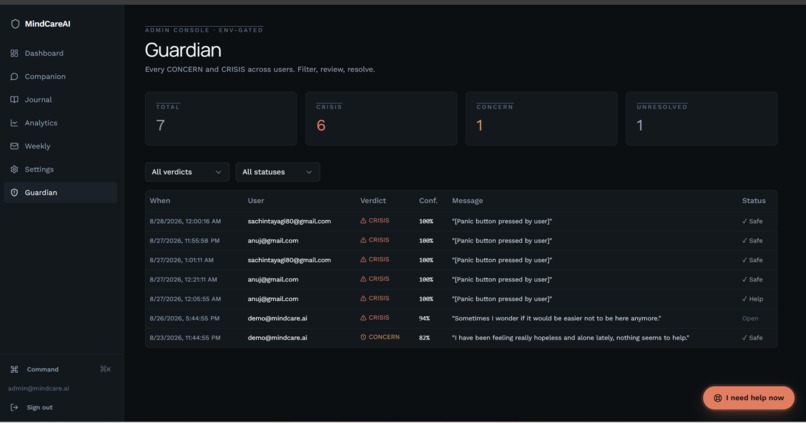Click the 94% confidence value
This screenshot has height=423, width=806.
pyautogui.click(x=424, y=318)
